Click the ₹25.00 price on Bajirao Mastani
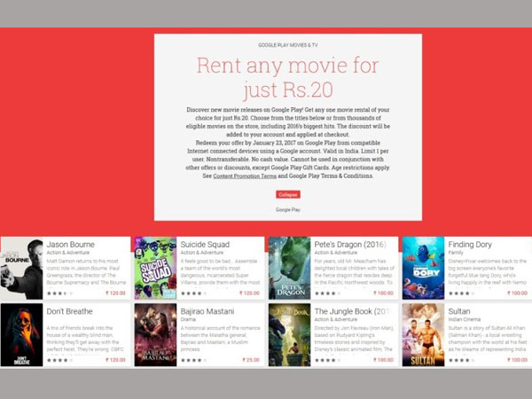This screenshot has height=399, width=532. pyautogui.click(x=251, y=360)
